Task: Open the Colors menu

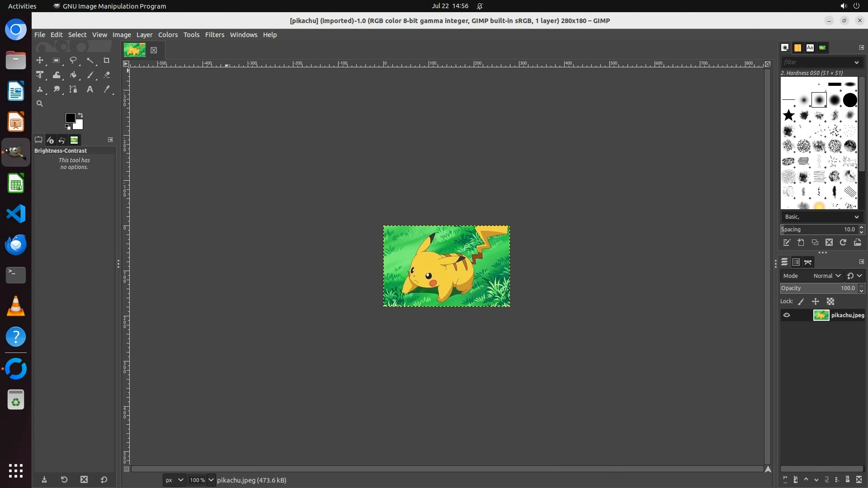Action: coord(168,35)
